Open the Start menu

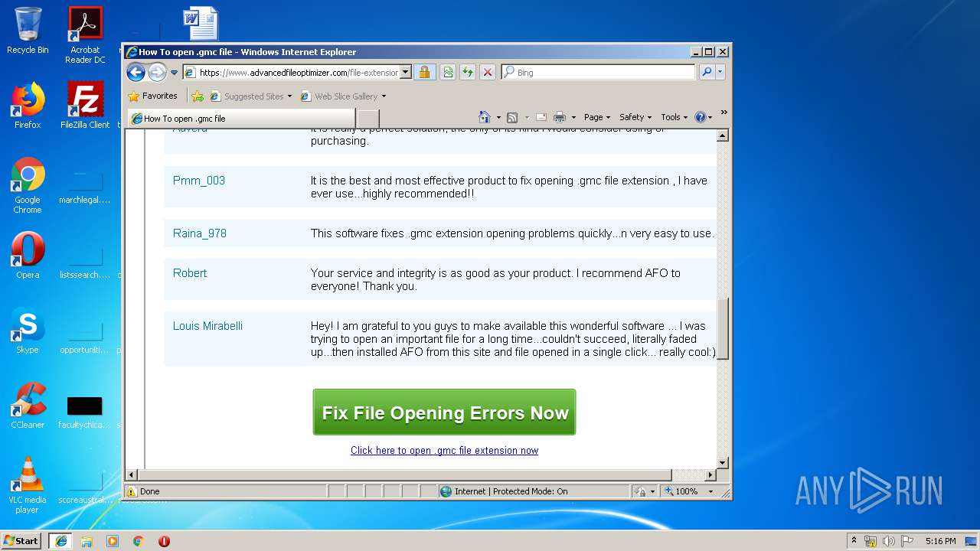click(x=21, y=540)
